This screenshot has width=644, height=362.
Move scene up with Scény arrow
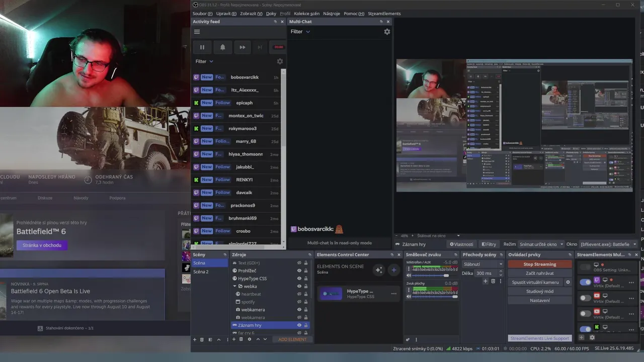[218, 339]
